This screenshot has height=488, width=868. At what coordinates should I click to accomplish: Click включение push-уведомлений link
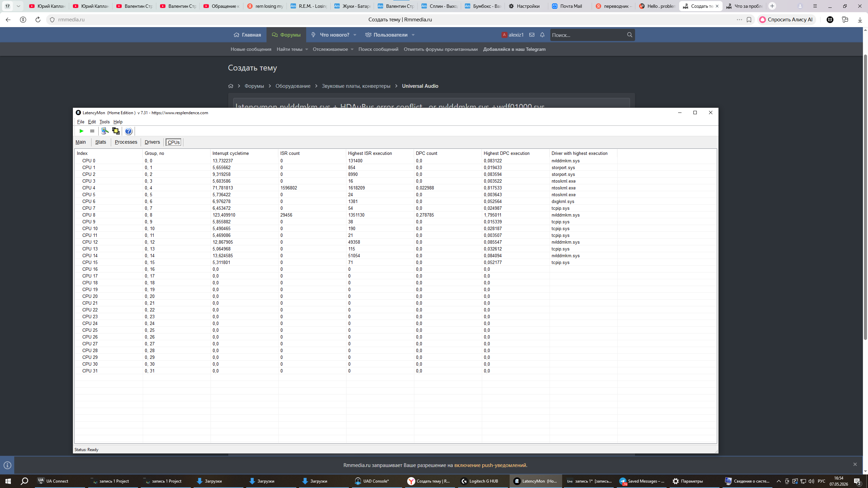(x=490, y=465)
